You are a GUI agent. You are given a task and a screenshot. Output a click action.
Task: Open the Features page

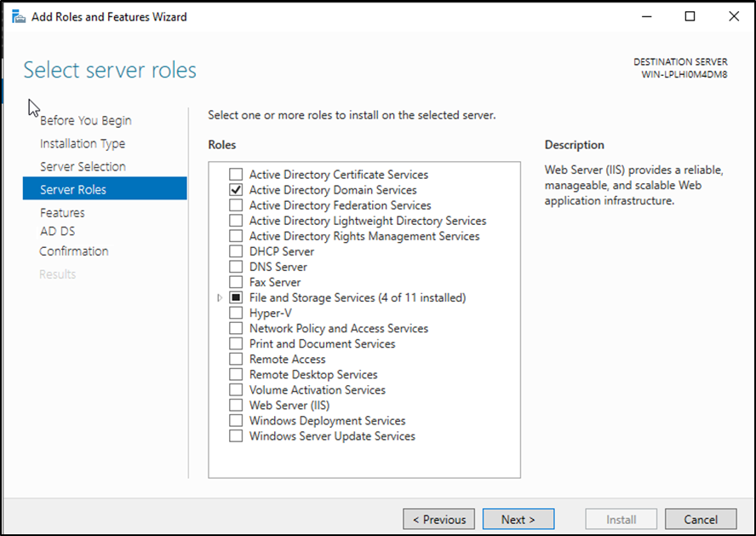tap(62, 213)
